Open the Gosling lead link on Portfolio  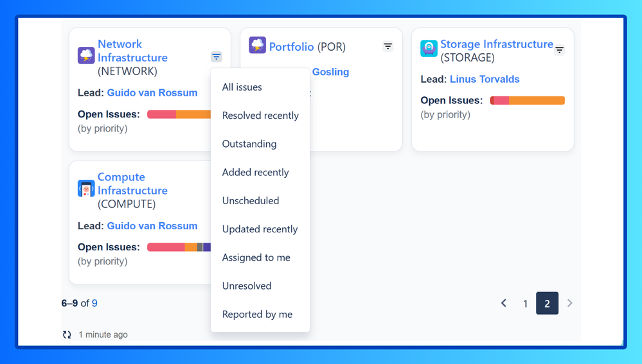coord(330,72)
